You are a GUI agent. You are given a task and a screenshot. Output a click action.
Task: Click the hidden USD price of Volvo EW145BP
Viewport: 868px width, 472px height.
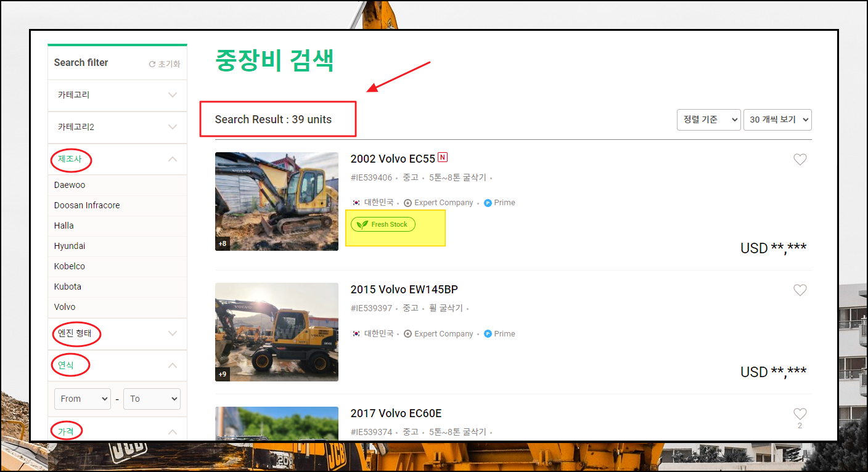point(773,372)
